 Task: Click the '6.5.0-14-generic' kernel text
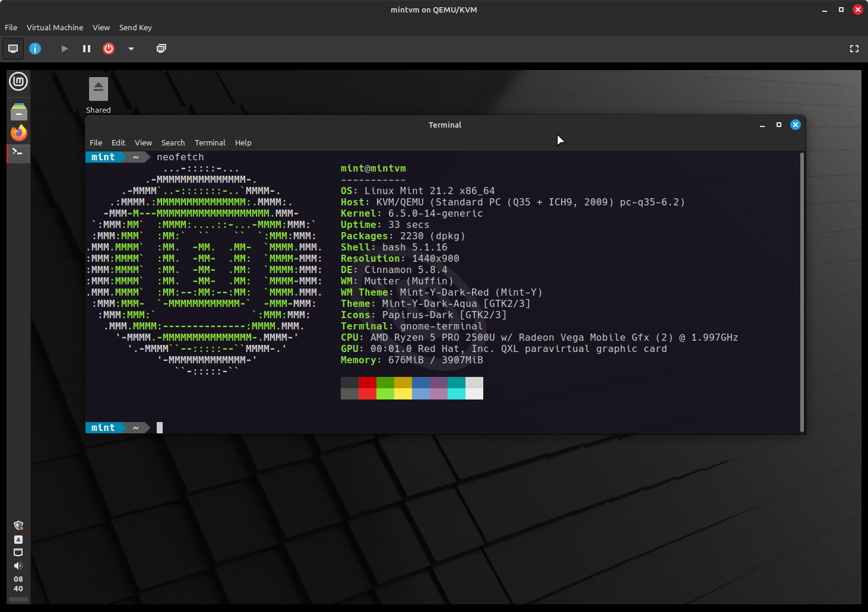point(436,214)
